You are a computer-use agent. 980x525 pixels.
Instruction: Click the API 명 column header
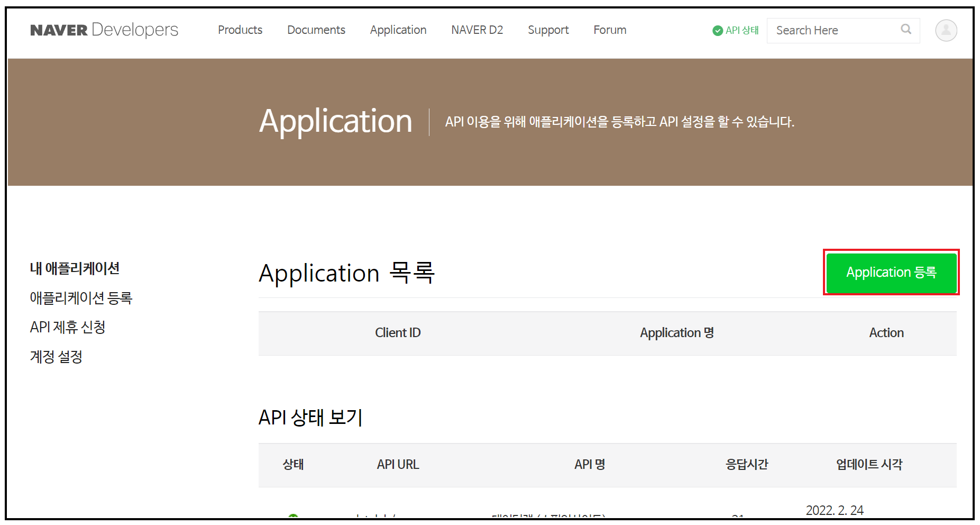(590, 465)
